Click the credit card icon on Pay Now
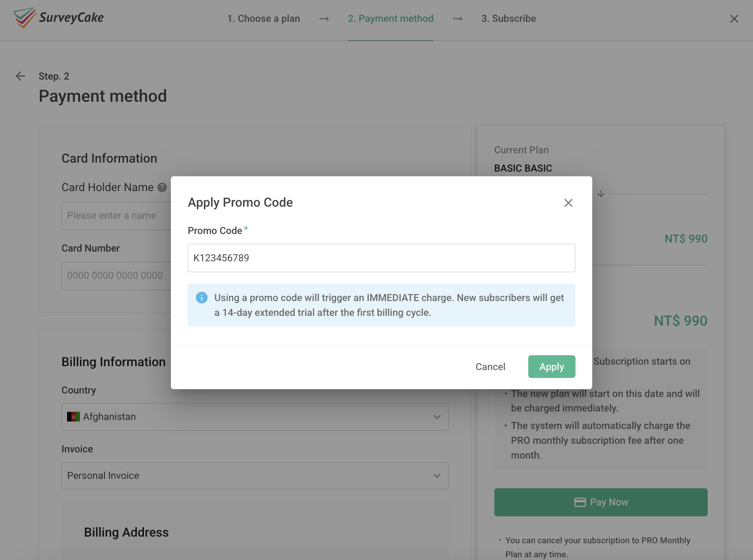The width and height of the screenshot is (753, 560). (580, 502)
